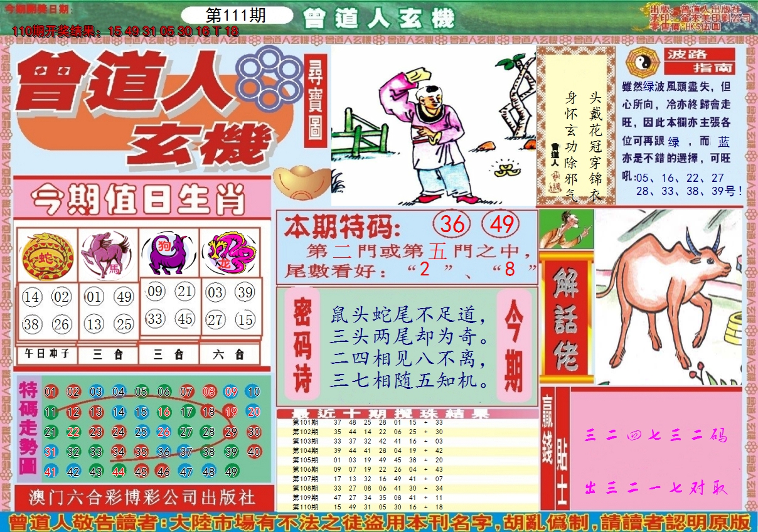This screenshot has height=532, width=758.
Task: Click the snake zodiac icon
Action: click(x=46, y=256)
